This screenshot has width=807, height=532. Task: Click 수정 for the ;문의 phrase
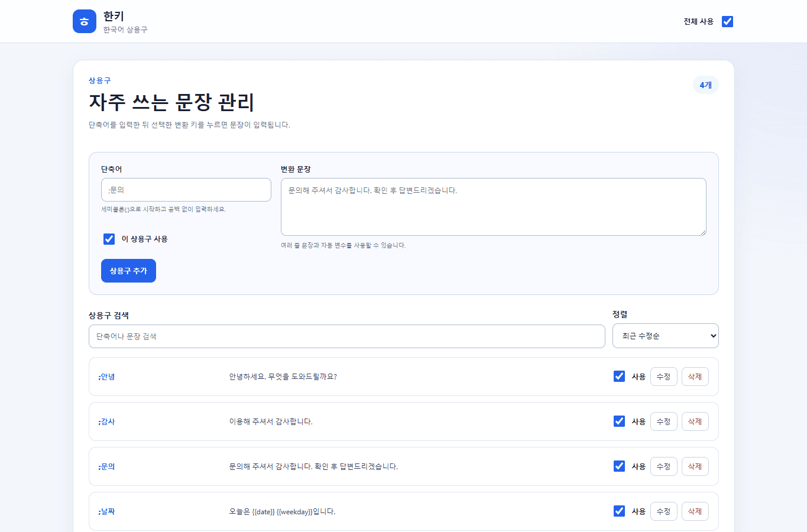[x=664, y=466]
